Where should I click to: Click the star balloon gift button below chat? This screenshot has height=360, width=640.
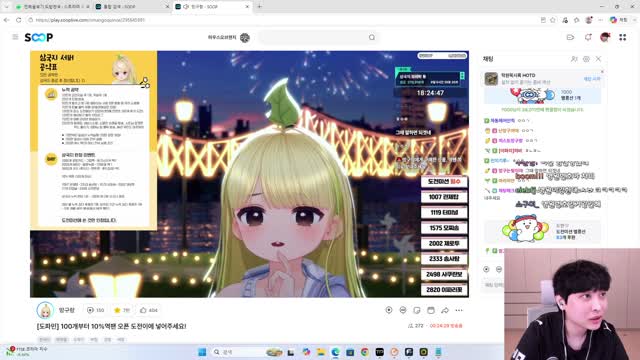(486, 269)
